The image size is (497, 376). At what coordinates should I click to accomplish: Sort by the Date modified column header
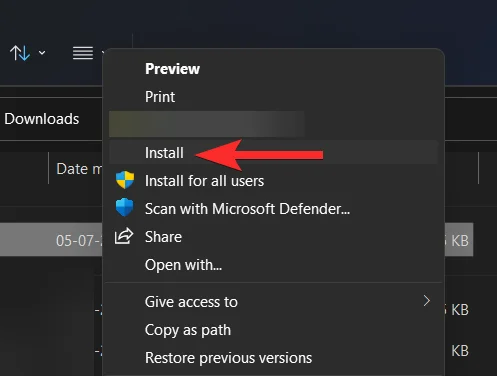click(x=79, y=169)
